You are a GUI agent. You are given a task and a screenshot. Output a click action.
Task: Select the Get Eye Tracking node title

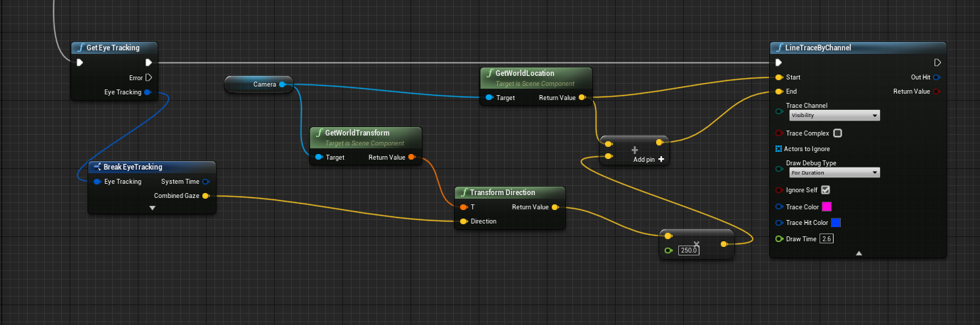click(113, 48)
